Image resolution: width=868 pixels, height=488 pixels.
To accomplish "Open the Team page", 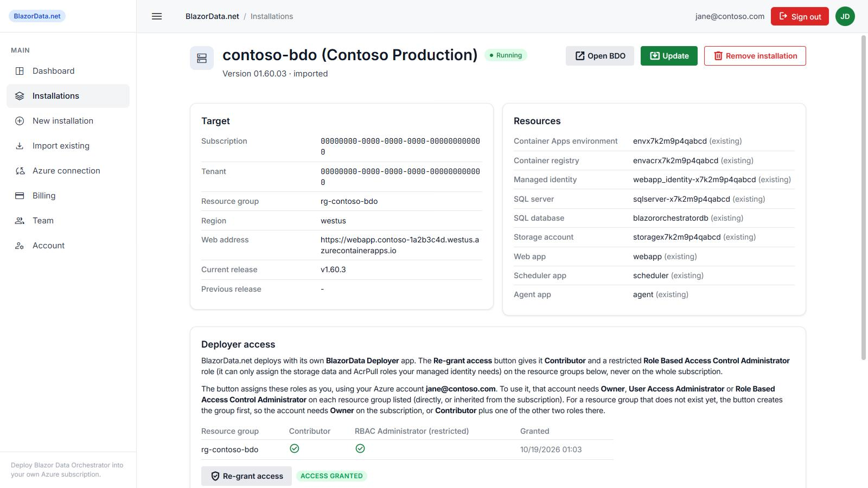I will (68, 221).
